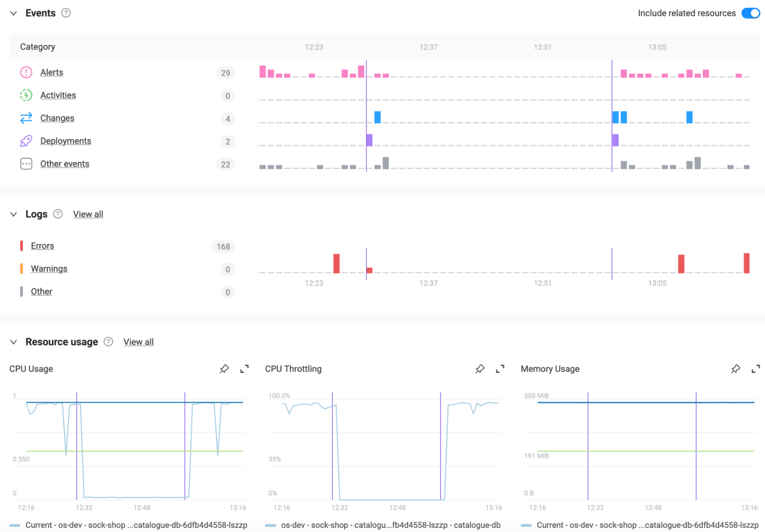Click the Errors count badge 168
Image resolution: width=765 pixels, height=532 pixels.
223,247
